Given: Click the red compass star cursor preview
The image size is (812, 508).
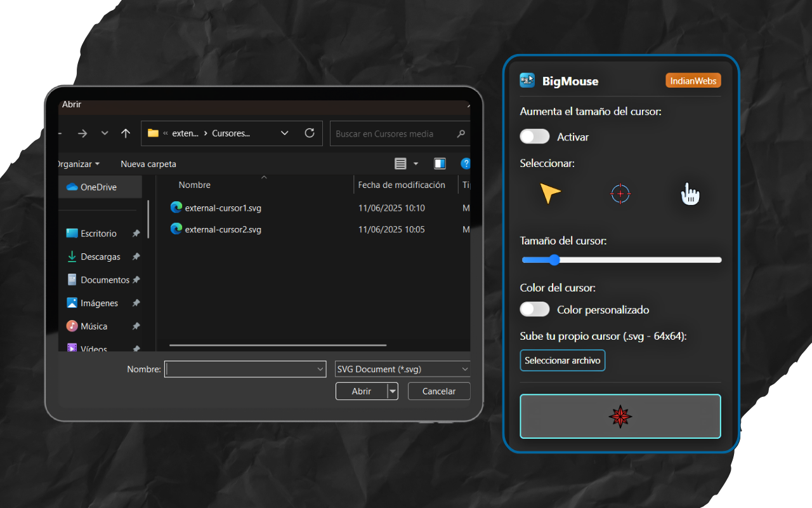Looking at the screenshot, I should click(x=620, y=417).
